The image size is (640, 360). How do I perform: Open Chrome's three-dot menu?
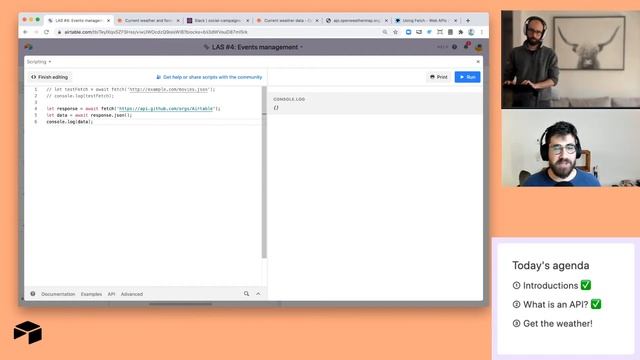point(482,32)
